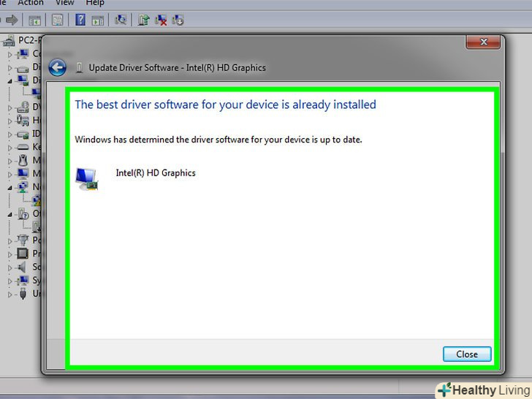Expand the System devices node arrow
This screenshot has width=532, height=399.
click(x=9, y=281)
